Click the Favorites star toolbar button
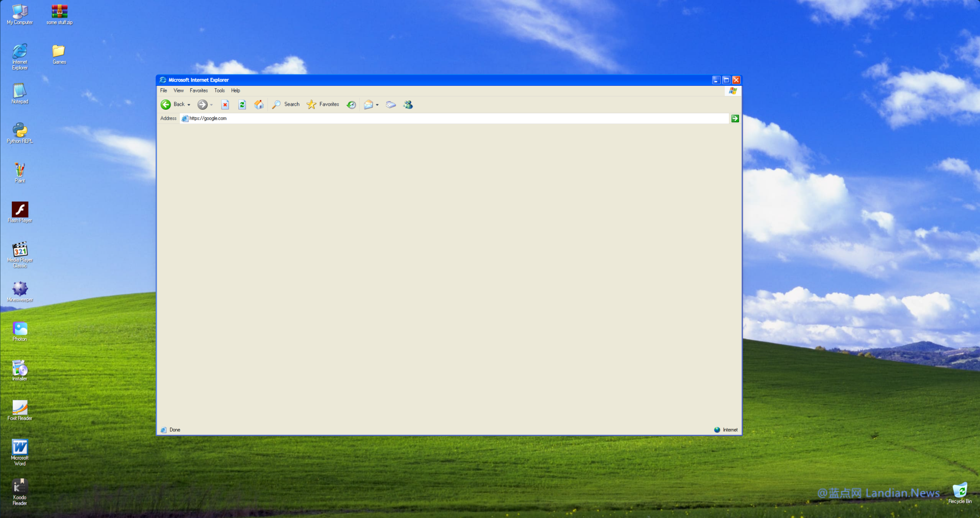The image size is (980, 518). click(323, 105)
